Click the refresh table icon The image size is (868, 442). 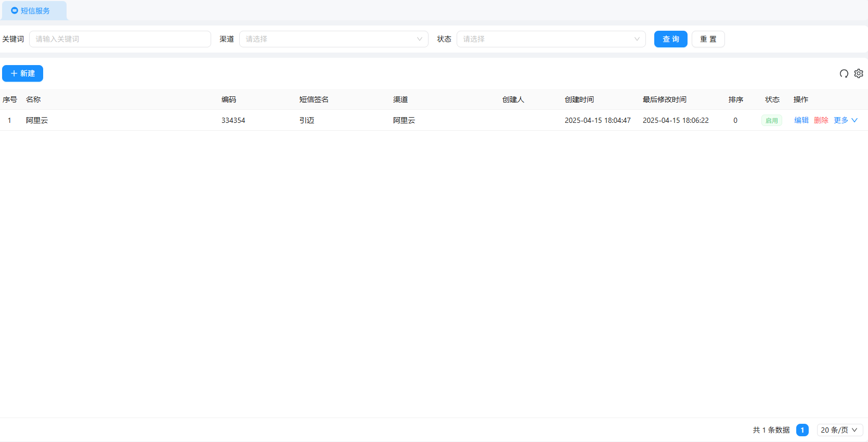click(844, 73)
